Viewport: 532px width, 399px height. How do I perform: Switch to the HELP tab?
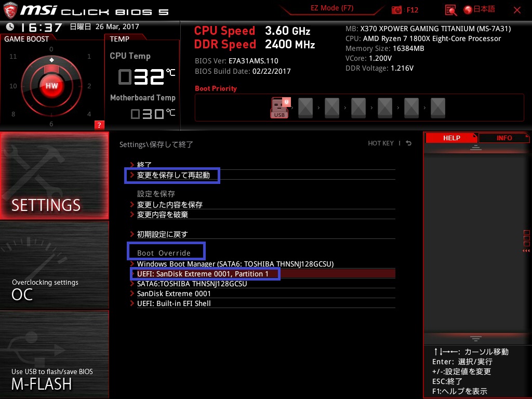pos(451,138)
